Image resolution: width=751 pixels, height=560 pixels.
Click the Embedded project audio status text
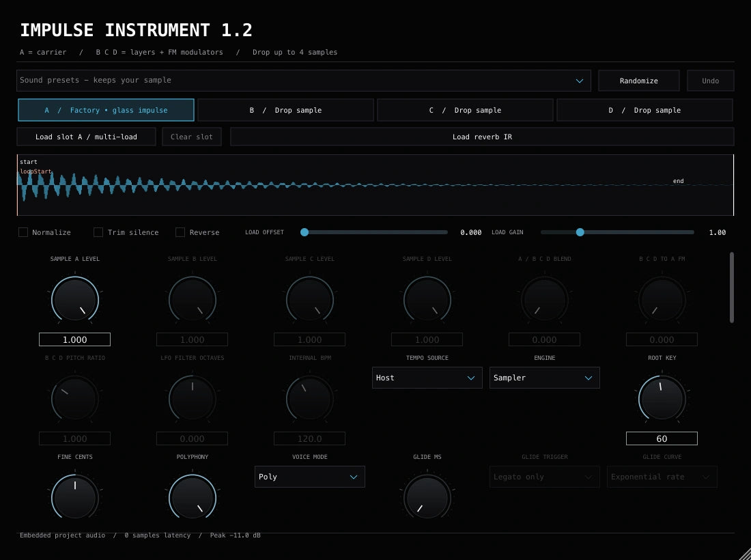tap(62, 535)
